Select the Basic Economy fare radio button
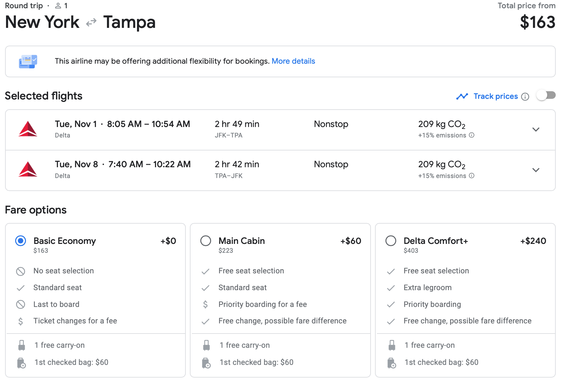The width and height of the screenshot is (588, 382). pyautogui.click(x=21, y=241)
